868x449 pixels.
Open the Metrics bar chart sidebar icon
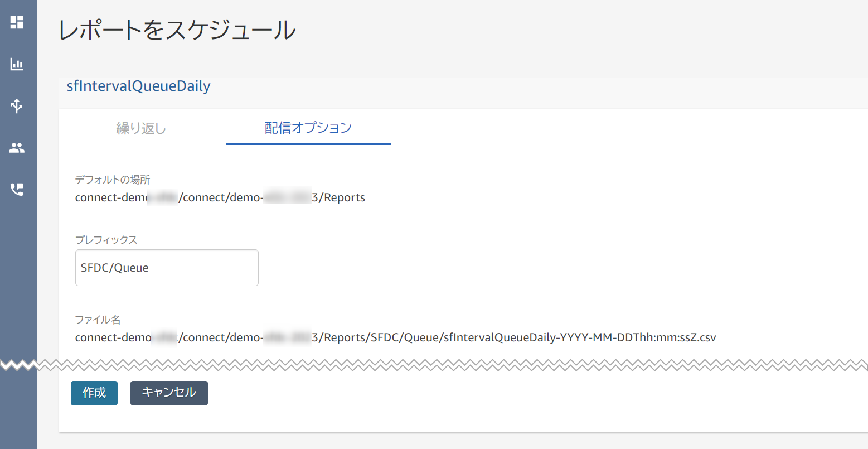[17, 64]
